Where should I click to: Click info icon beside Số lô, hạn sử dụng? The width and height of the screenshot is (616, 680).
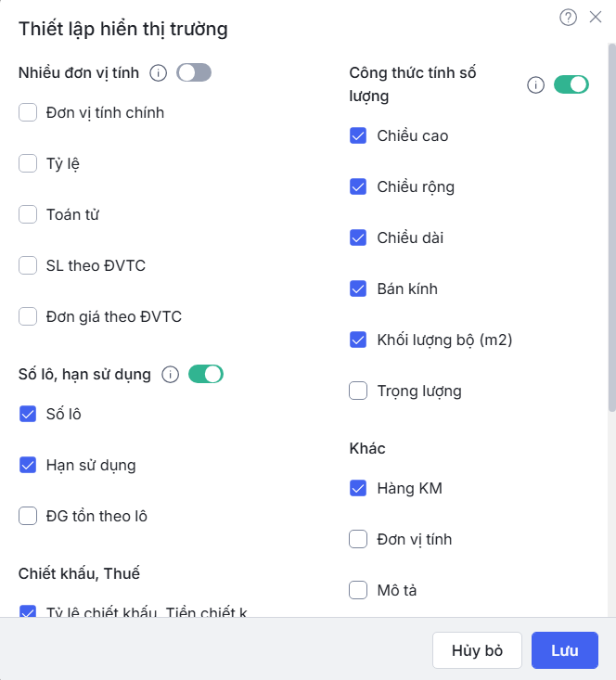click(x=170, y=374)
